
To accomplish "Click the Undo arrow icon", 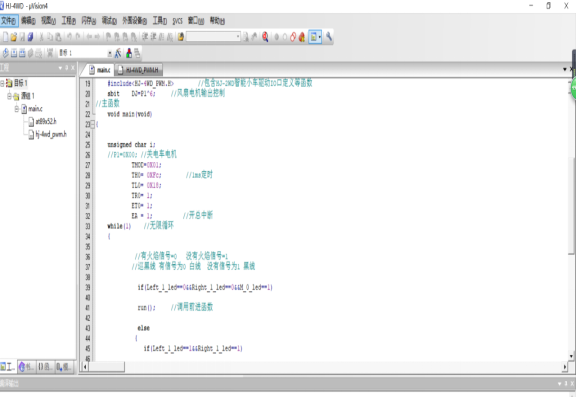I will [x=69, y=37].
